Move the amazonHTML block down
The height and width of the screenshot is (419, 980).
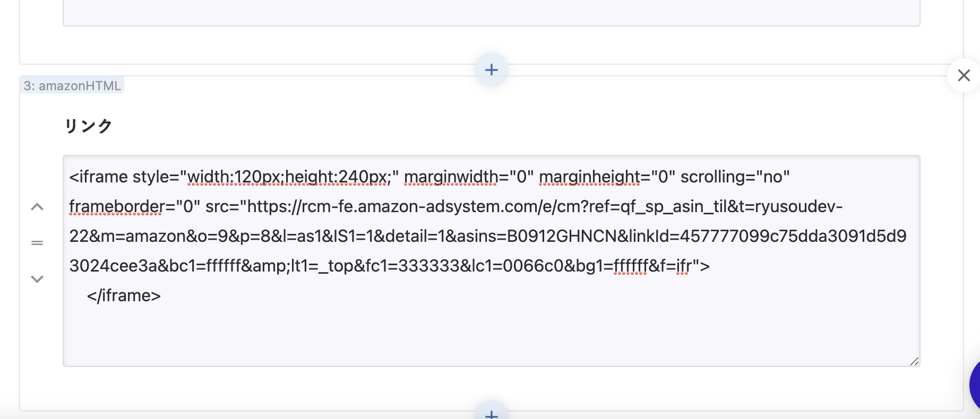[x=37, y=279]
